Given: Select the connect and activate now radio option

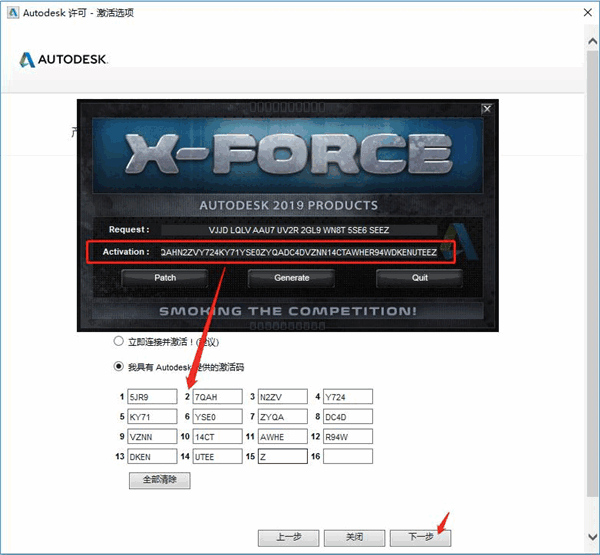Looking at the screenshot, I should 119,341.
